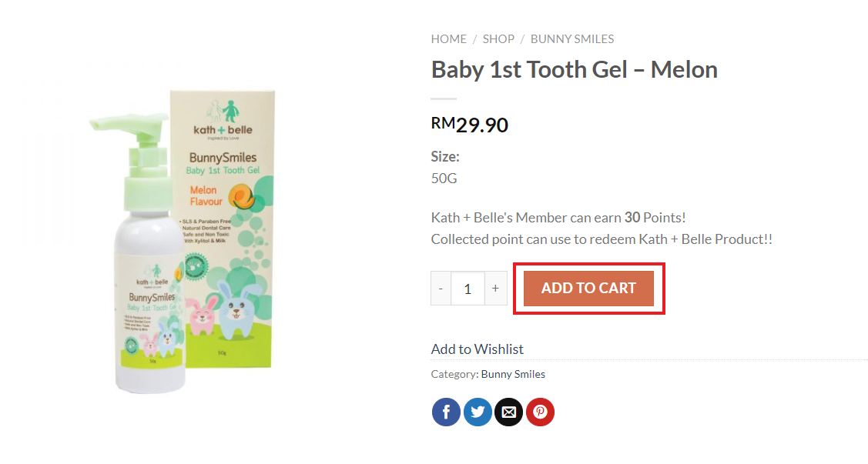Select the 50G size value
868x464 pixels.
[445, 179]
